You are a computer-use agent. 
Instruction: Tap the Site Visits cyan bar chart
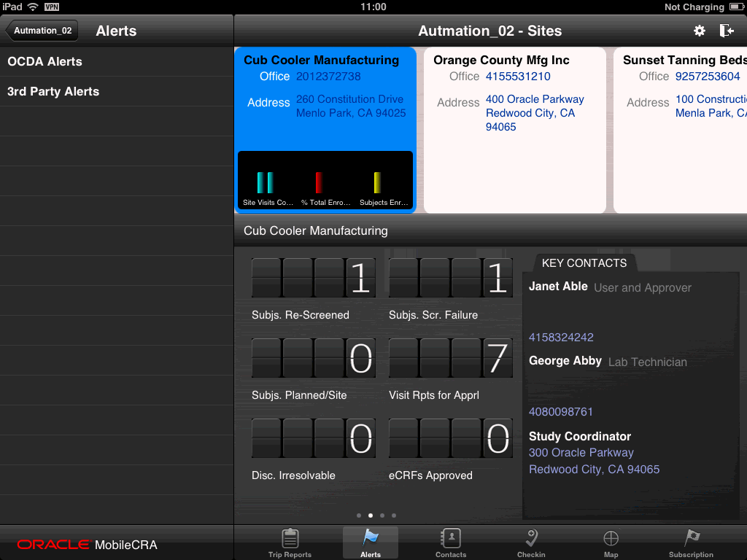pyautogui.click(x=266, y=183)
